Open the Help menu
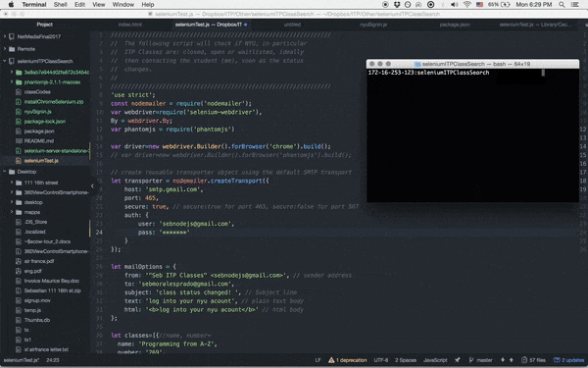The height and width of the screenshot is (368, 588). (x=148, y=5)
